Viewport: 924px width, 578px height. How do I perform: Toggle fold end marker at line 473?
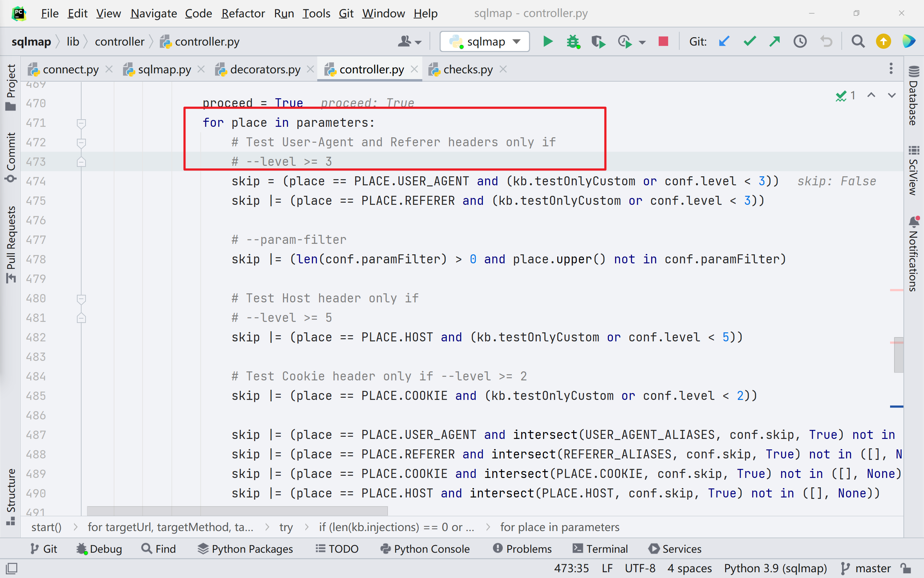[x=81, y=162]
